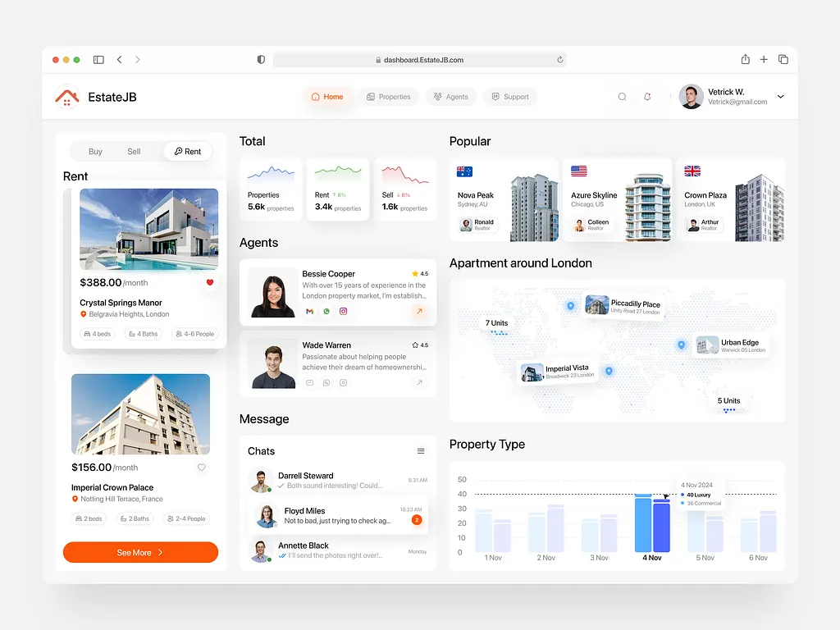840x630 pixels.
Task: Favorite Imperial Crown Palace with the heart
Action: pos(201,467)
